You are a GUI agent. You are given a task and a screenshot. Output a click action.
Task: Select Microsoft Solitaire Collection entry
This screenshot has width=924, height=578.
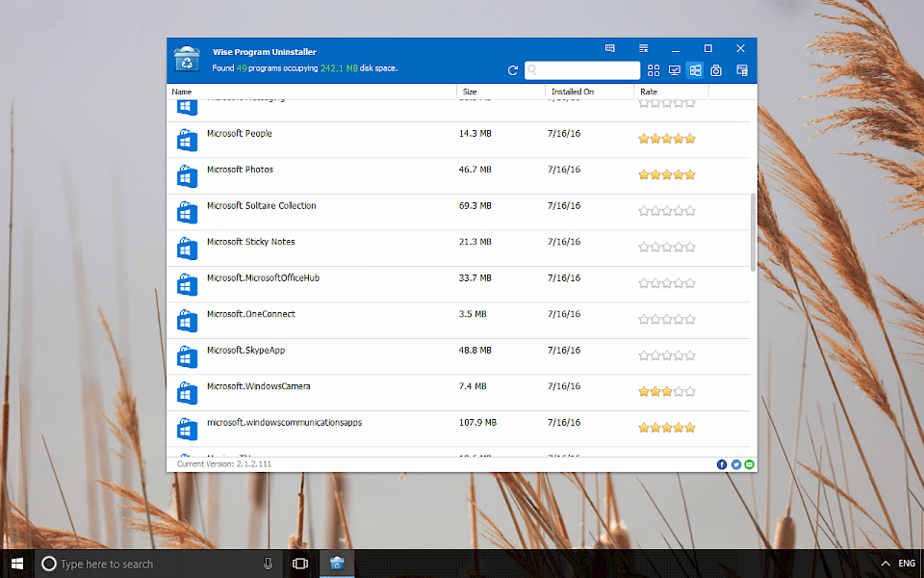pyautogui.click(x=458, y=212)
